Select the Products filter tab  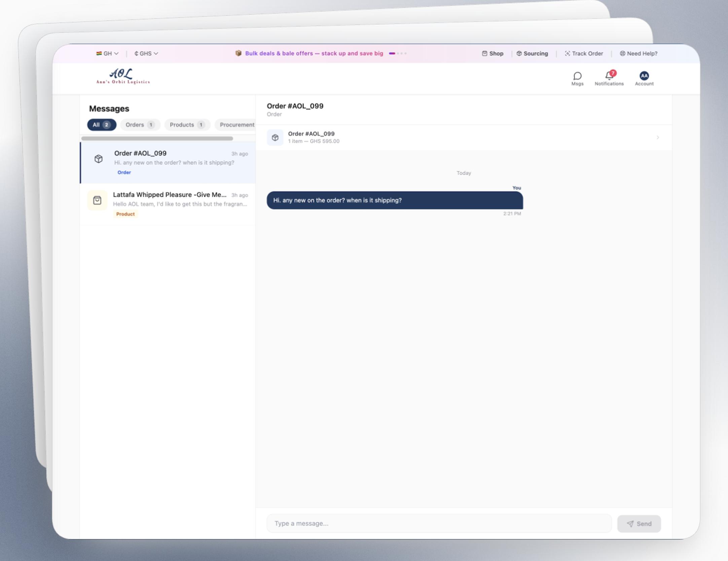pos(187,125)
